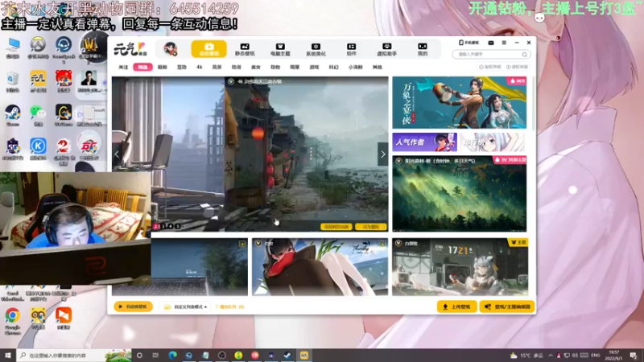Click the 上传壁纸 upload wallpaper button
This screenshot has height=362, width=644.
coord(456,306)
